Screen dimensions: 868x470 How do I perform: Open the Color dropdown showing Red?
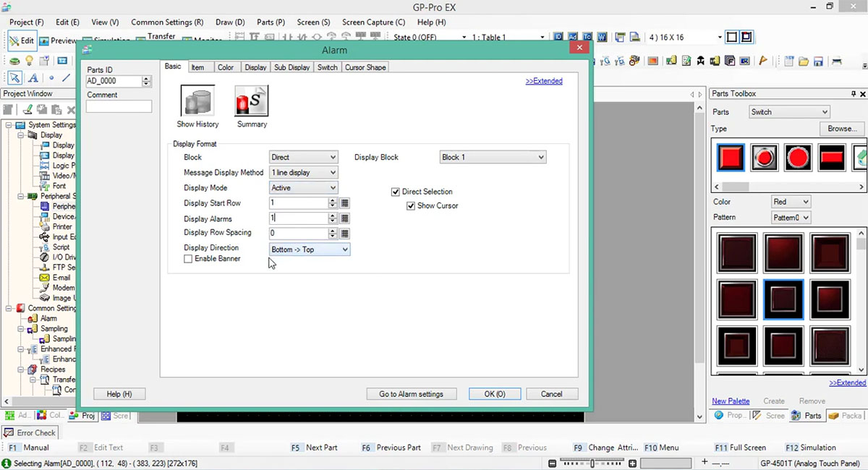pyautogui.click(x=791, y=202)
